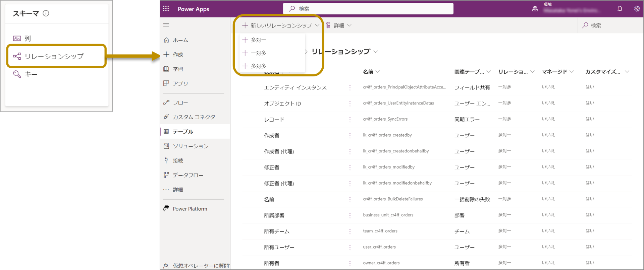This screenshot has width=644, height=270.
Task: Select 多対多 from the relationship menu
Action: [272, 66]
